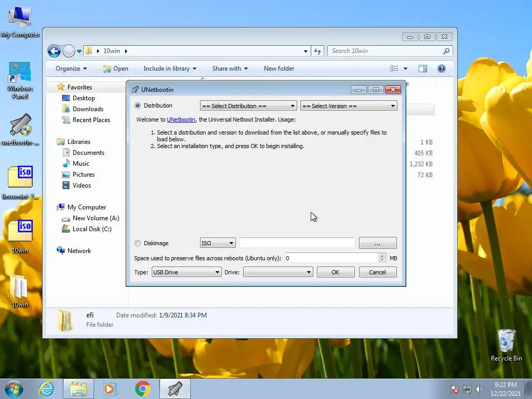Click the search magnifier icon
Viewport: 532px width, 399px height.
[446, 51]
